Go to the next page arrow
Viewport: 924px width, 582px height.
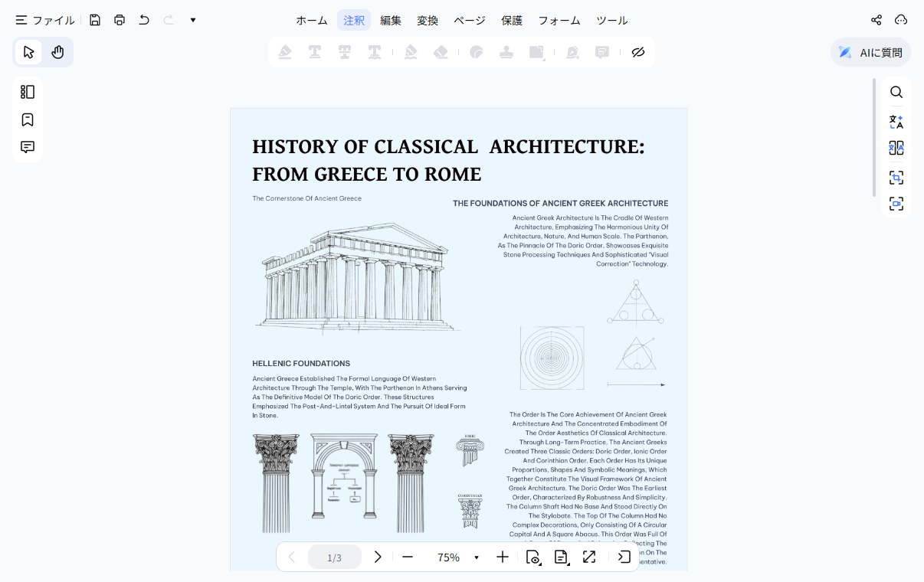point(377,557)
